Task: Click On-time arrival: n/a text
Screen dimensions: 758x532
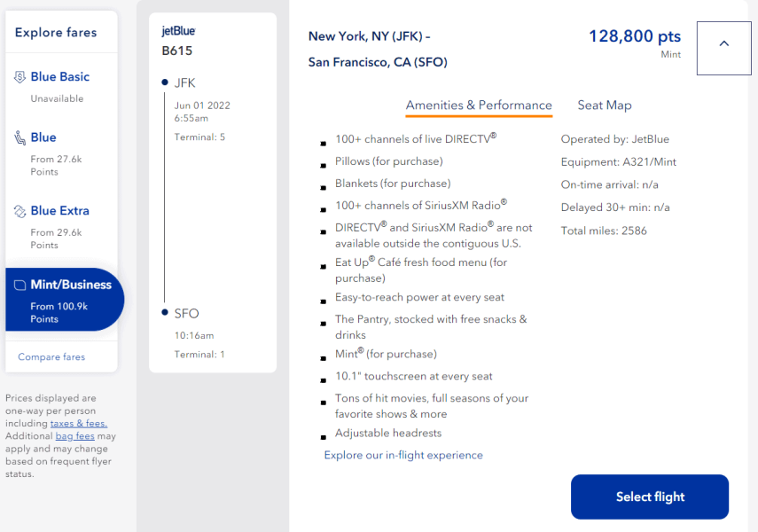Action: [x=610, y=184]
